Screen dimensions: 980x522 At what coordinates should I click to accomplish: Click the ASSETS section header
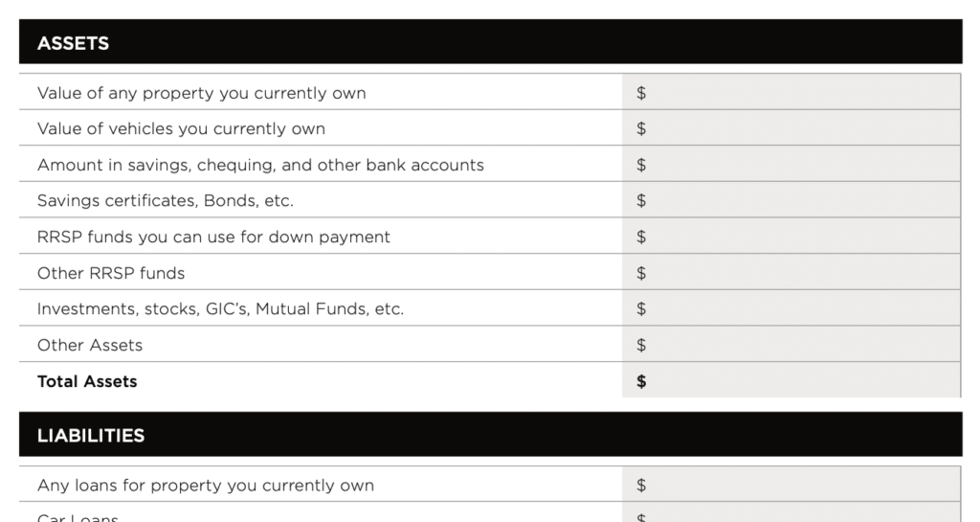tap(73, 43)
